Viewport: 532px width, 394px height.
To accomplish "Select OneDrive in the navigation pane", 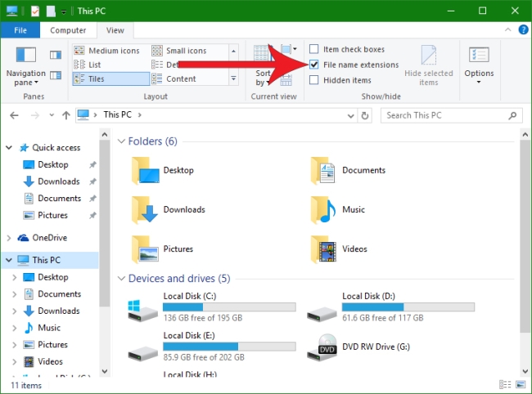I will (x=50, y=238).
